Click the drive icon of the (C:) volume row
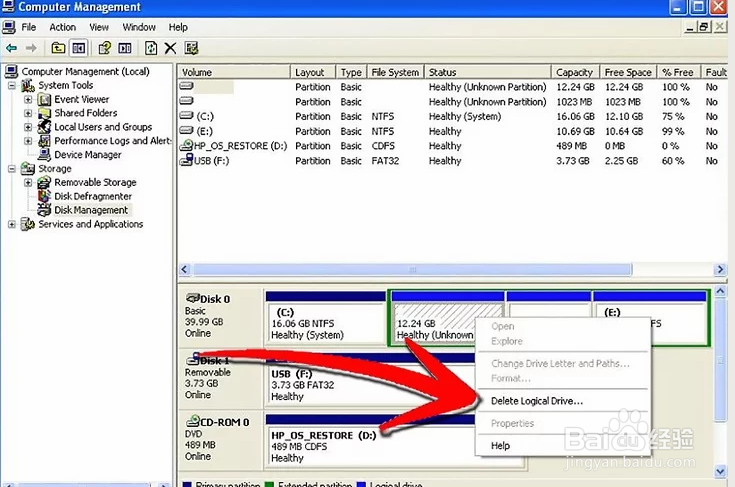This screenshot has height=487, width=735. (187, 116)
